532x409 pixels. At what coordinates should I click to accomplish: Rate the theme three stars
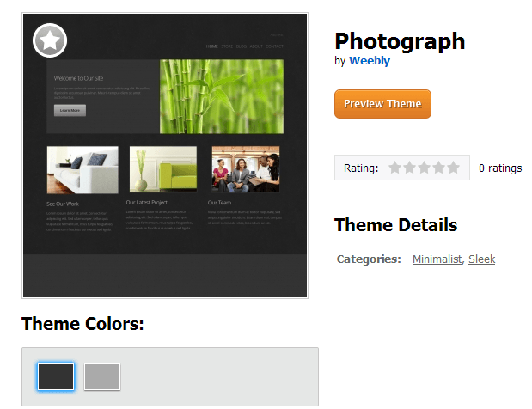pyautogui.click(x=424, y=168)
